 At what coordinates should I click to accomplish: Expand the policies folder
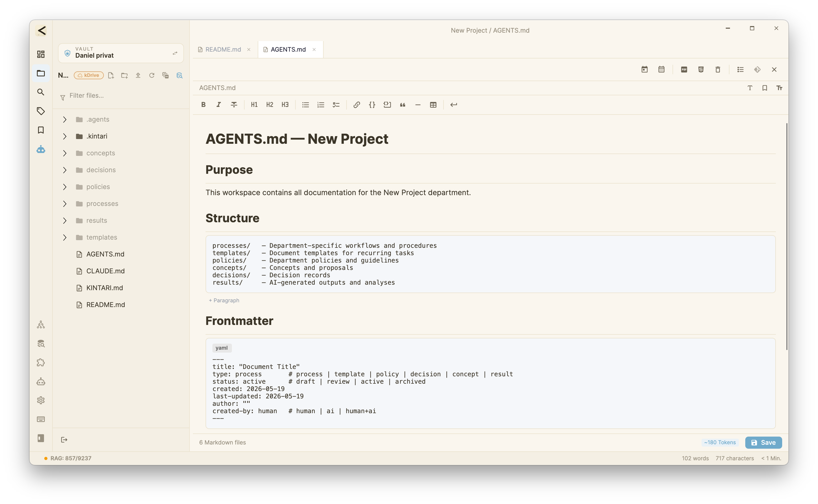pos(65,187)
